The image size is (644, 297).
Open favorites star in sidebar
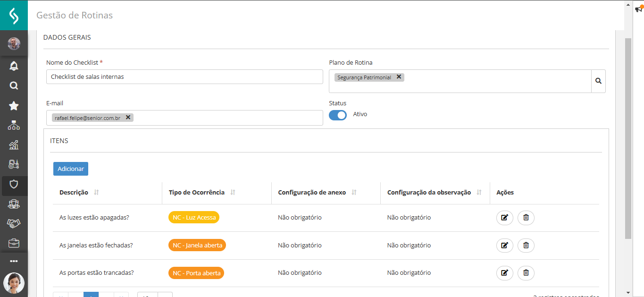(14, 106)
